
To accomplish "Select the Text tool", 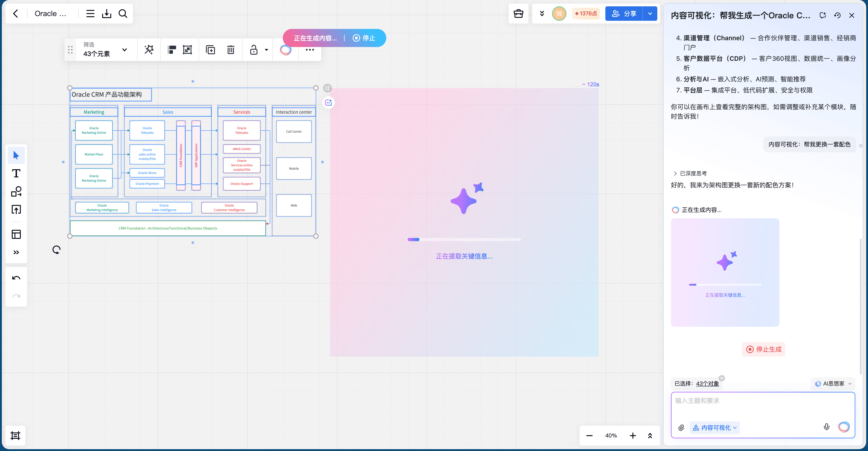I will coord(16,174).
